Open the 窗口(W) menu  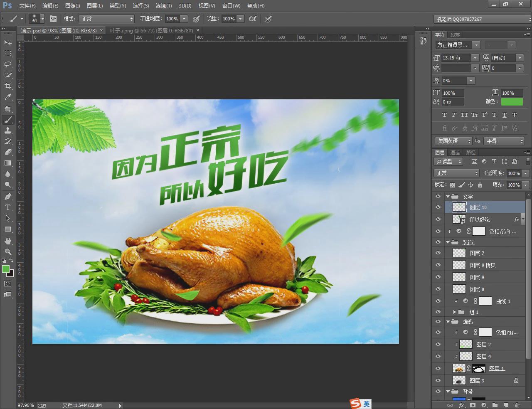tap(231, 6)
